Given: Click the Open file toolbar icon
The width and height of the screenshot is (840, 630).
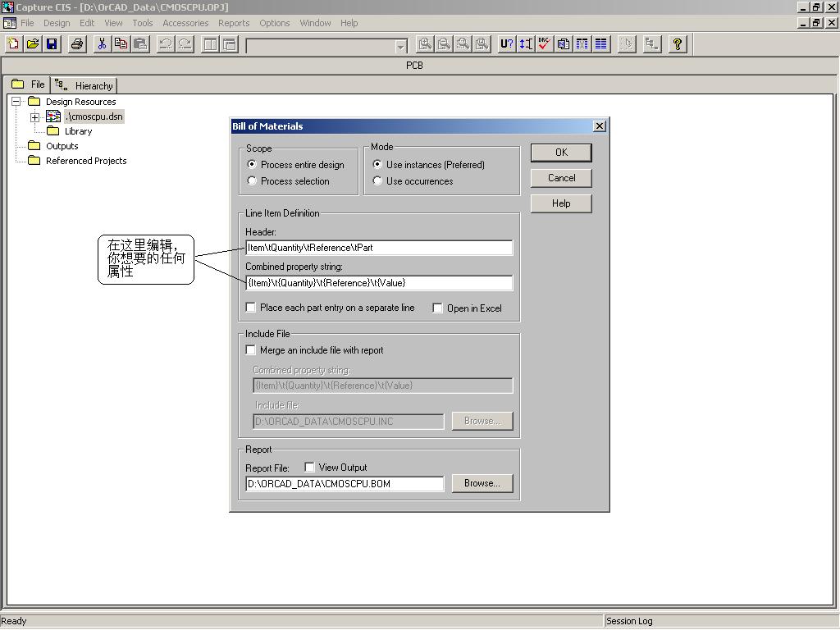Looking at the screenshot, I should (33, 44).
